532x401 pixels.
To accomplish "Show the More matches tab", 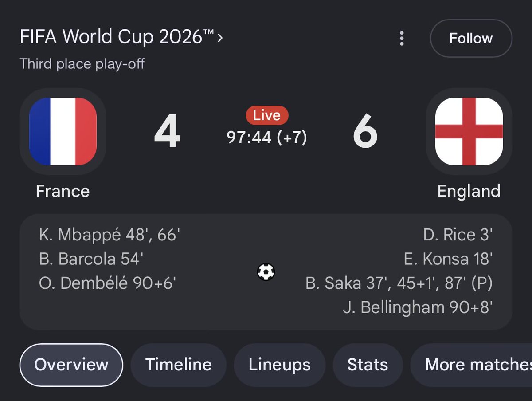I will tap(471, 365).
